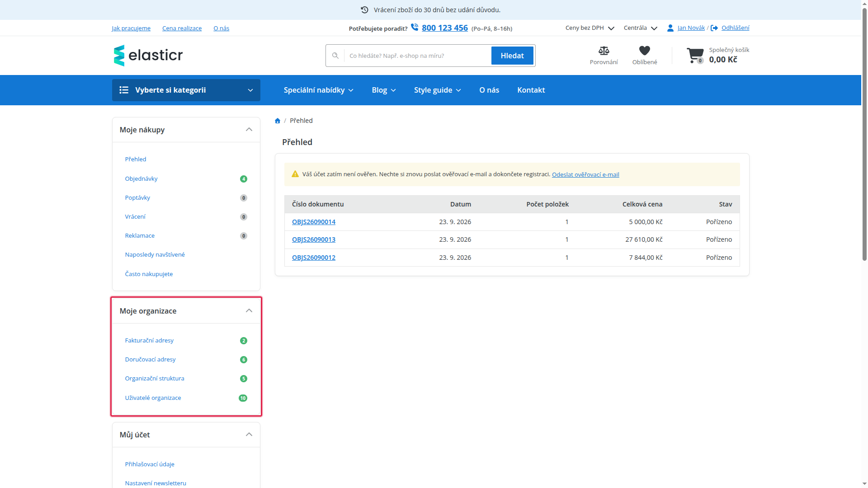Open Poptávky in sidebar
This screenshot has width=868, height=488.
(137, 198)
